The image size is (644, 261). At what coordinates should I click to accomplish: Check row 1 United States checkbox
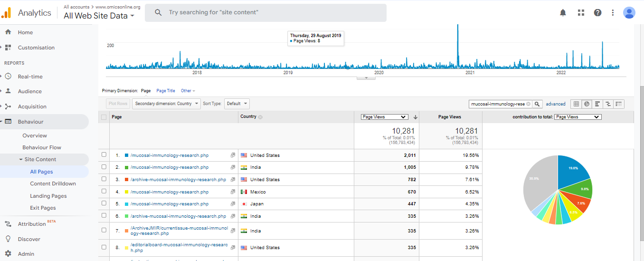point(104,155)
